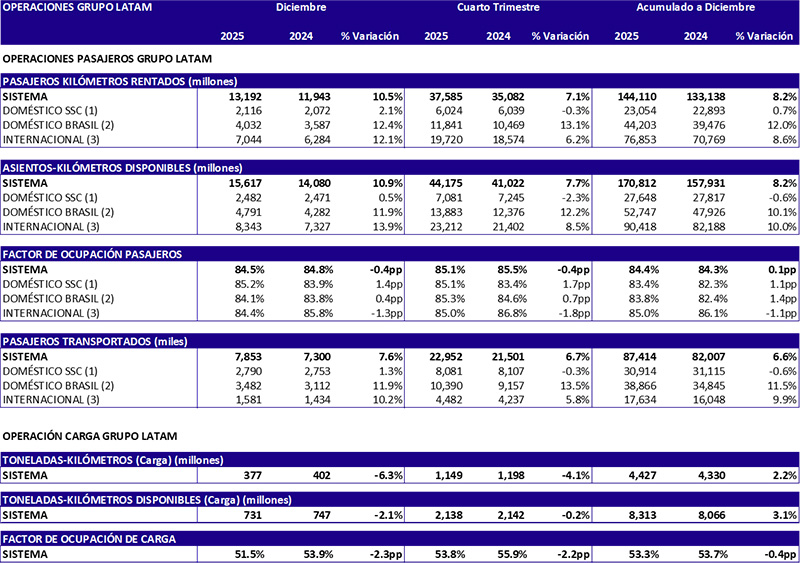Image resolution: width=800 pixels, height=563 pixels.
Task: Select the FACTOR DE OCUPACIÓN PASAJEROS header
Action: (x=93, y=254)
